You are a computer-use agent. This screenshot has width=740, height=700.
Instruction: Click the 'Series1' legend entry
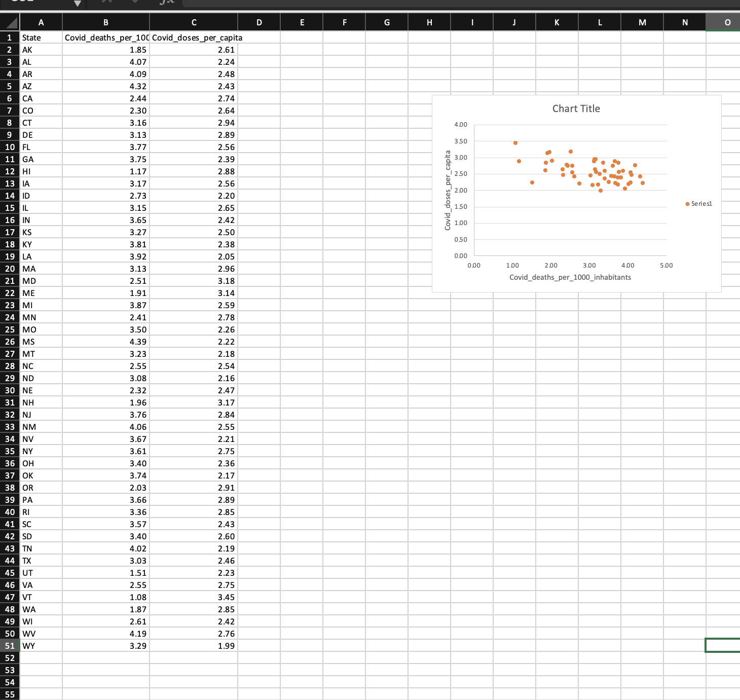pos(698,204)
